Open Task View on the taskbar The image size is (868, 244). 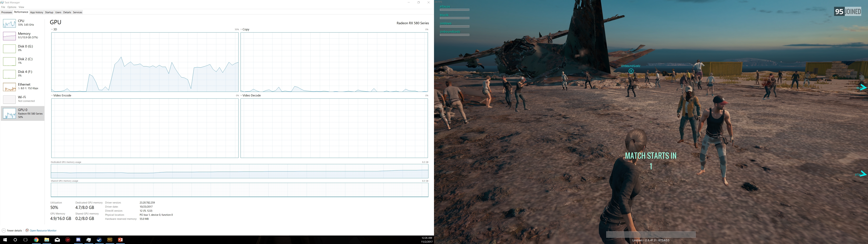point(25,240)
